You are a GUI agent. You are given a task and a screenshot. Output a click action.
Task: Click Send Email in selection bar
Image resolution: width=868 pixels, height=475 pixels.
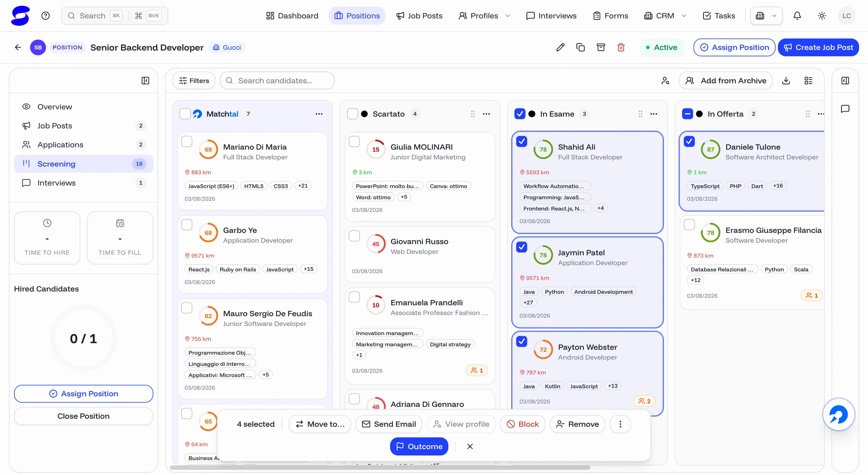click(389, 424)
